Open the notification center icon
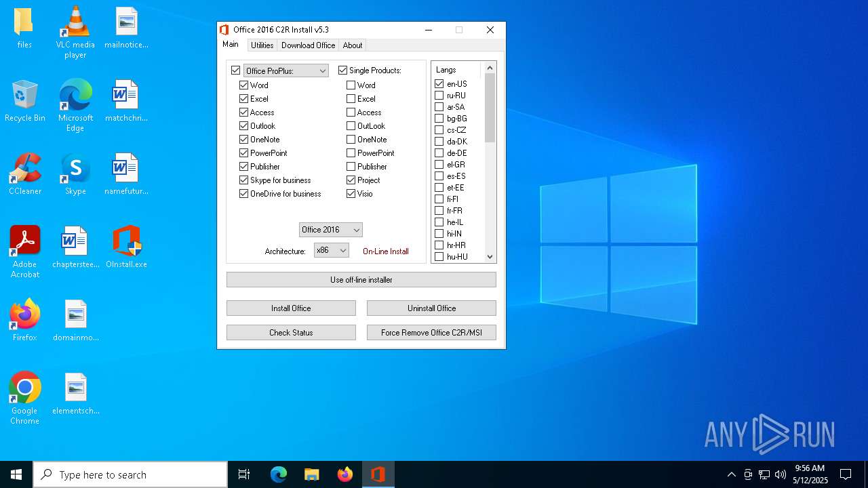Viewport: 868px width, 488px height. [846, 474]
